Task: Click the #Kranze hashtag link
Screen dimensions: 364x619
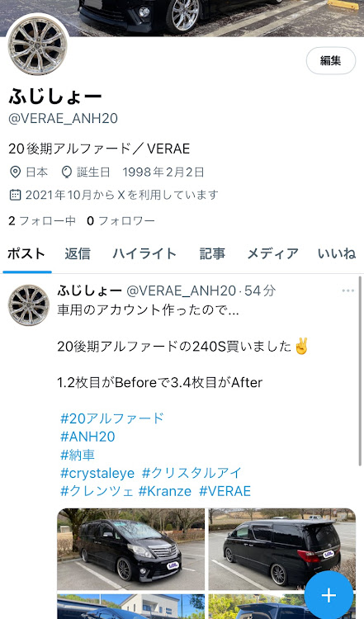Action: point(164,491)
